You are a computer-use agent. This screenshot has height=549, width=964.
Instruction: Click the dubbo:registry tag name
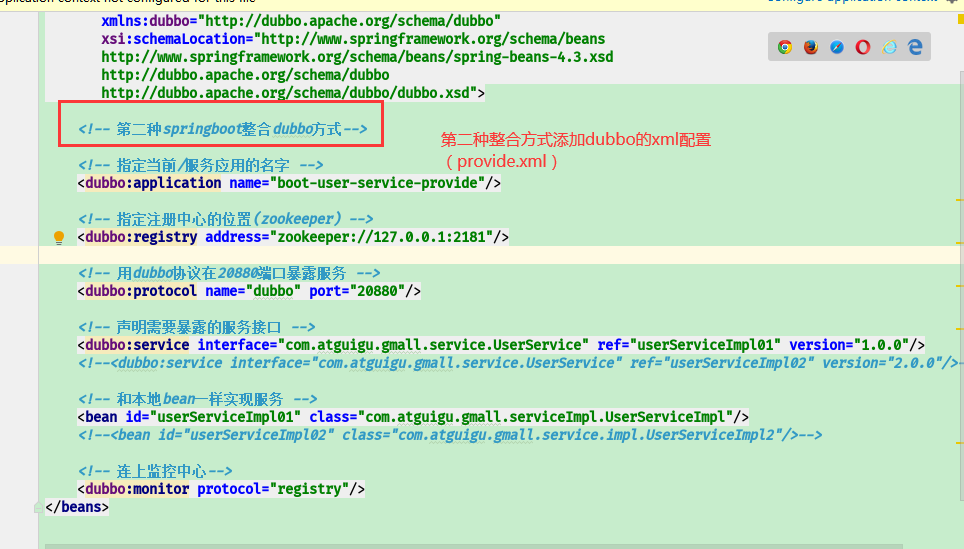[x=141, y=237]
